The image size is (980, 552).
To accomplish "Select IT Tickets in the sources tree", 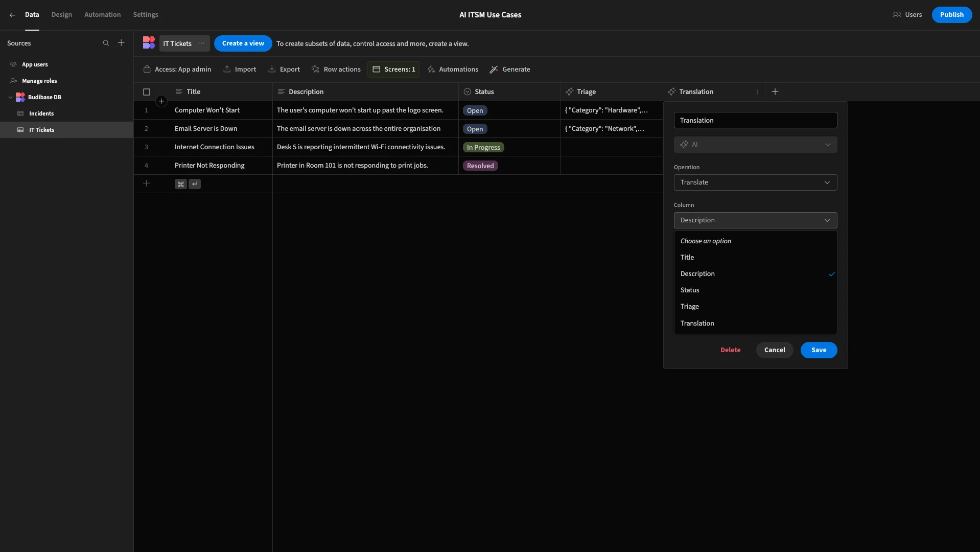I will click(x=66, y=130).
